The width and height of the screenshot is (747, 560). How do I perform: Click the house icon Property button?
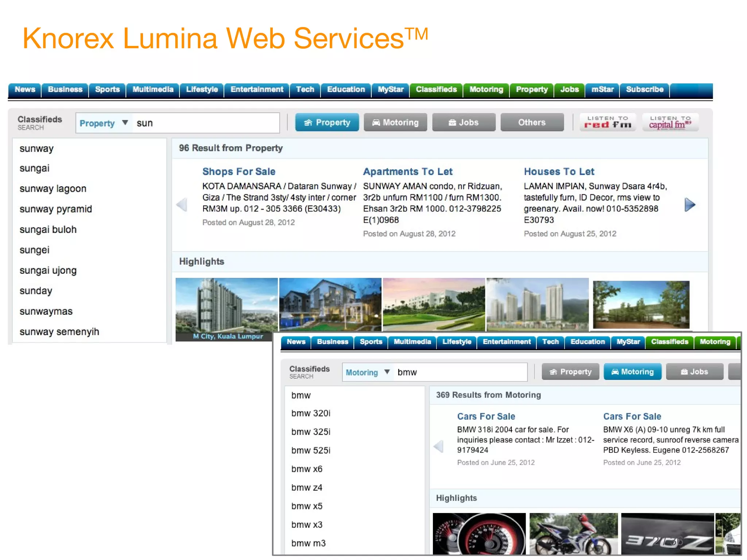point(327,122)
